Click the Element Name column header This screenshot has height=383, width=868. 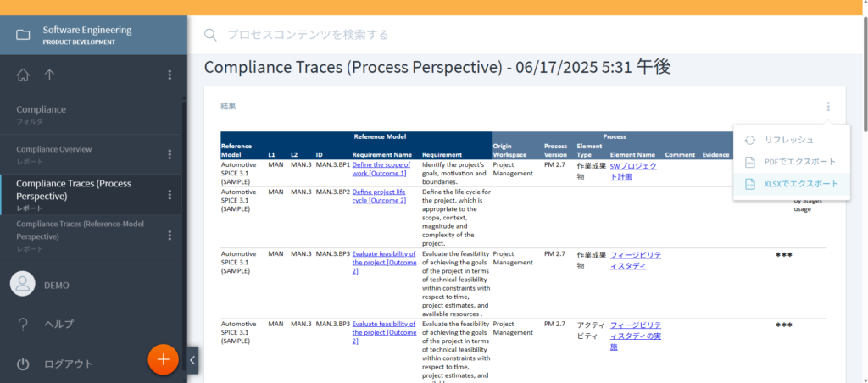[632, 155]
